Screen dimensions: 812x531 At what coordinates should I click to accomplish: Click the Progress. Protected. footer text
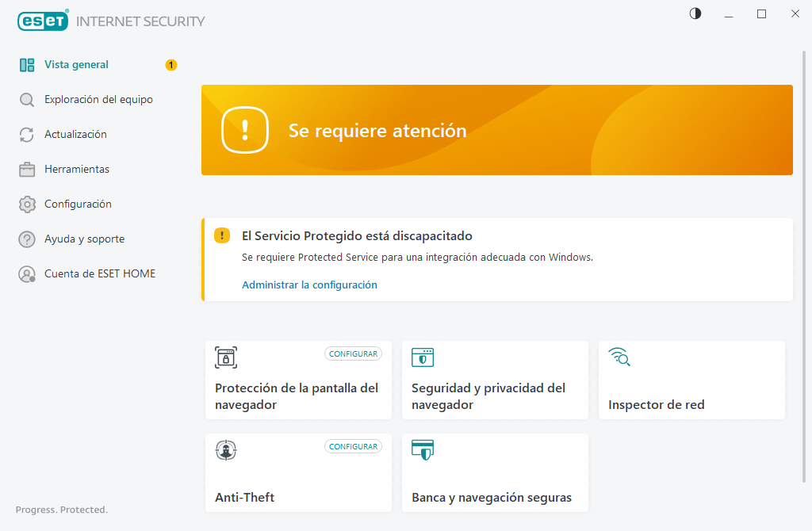click(62, 510)
